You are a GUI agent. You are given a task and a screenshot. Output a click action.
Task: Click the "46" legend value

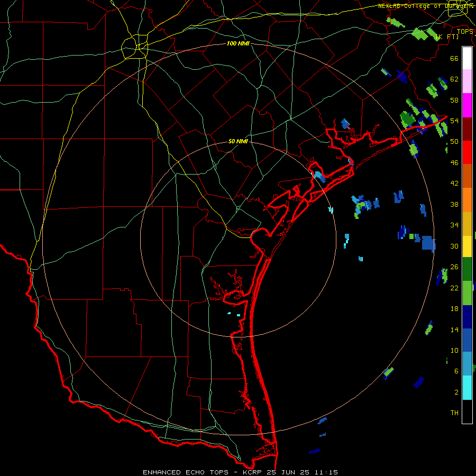tap(454, 163)
